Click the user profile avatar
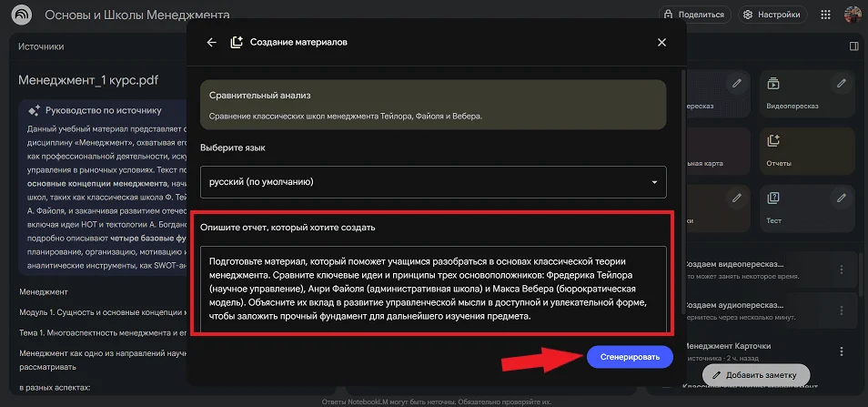The image size is (868, 407). [x=853, y=15]
